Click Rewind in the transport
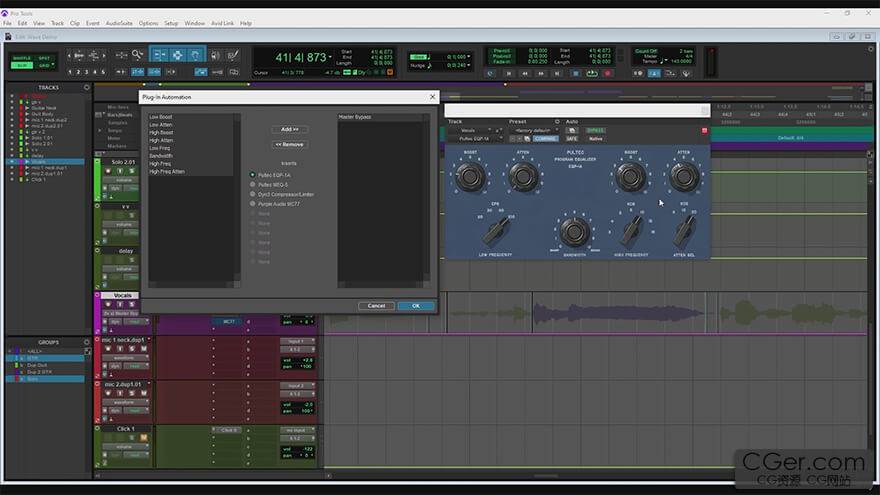Viewport: 880px width, 495px height. click(525, 74)
